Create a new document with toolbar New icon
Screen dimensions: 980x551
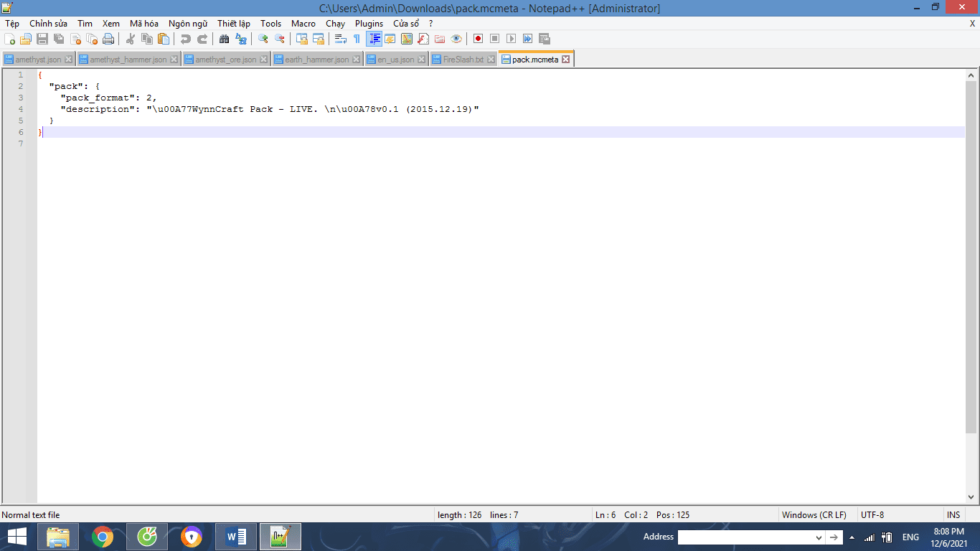tap(9, 39)
